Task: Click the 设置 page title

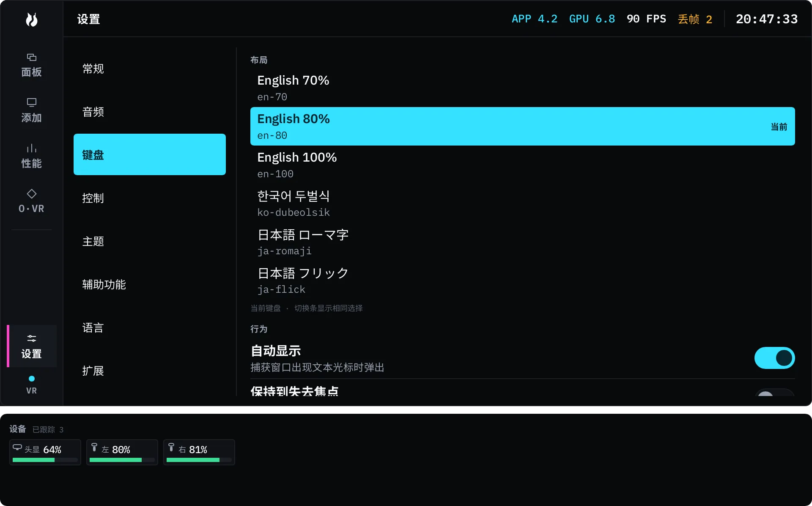Action: [x=88, y=19]
